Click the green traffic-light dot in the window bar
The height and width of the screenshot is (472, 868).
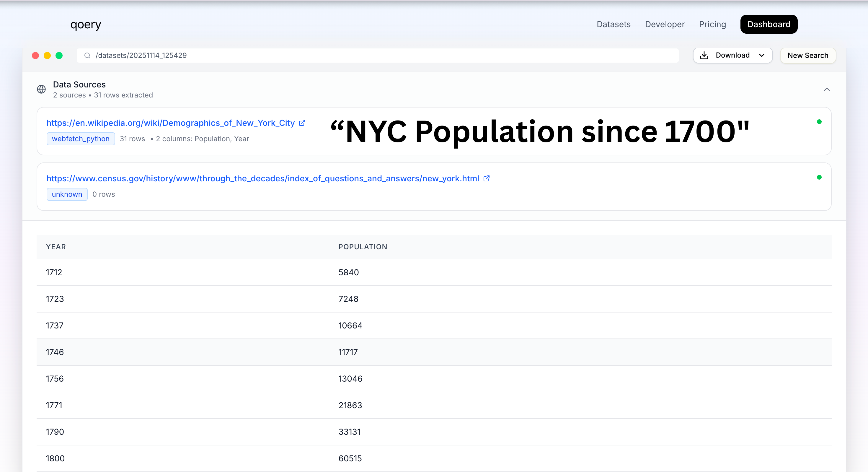coord(59,55)
